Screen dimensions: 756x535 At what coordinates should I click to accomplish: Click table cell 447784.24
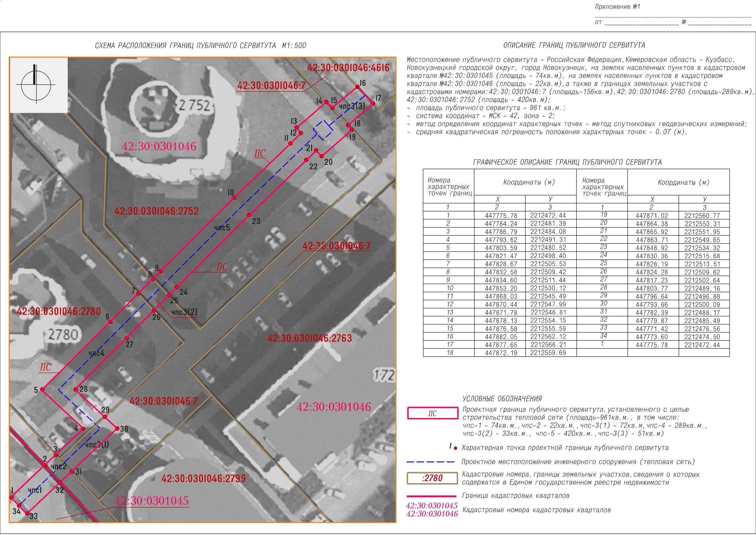tap(501, 224)
